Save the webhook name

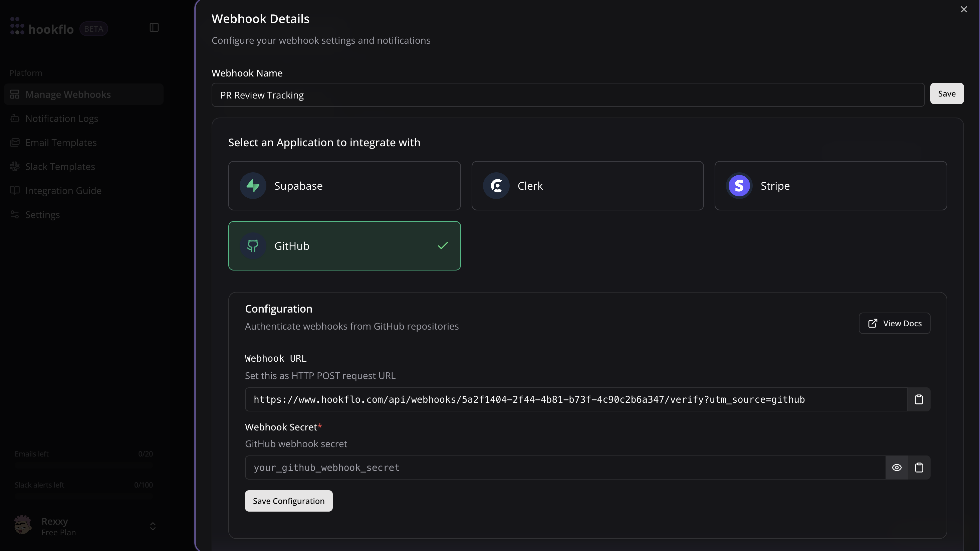click(x=946, y=94)
